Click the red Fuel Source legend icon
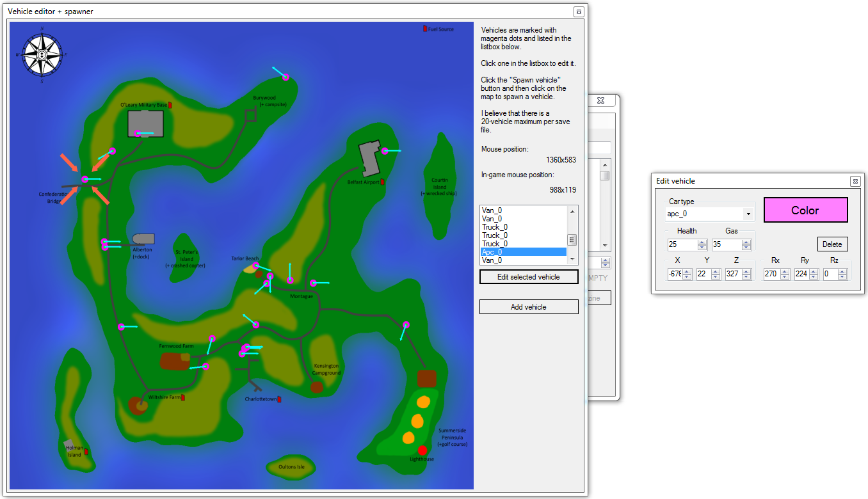 [x=424, y=29]
